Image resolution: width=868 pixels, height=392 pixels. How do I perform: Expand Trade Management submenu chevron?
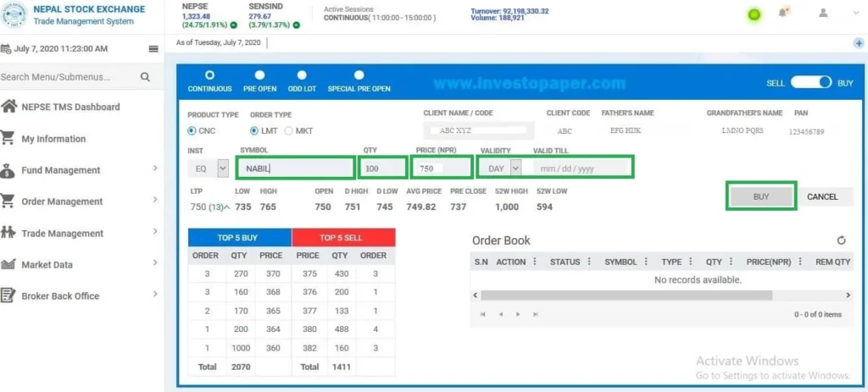(155, 231)
